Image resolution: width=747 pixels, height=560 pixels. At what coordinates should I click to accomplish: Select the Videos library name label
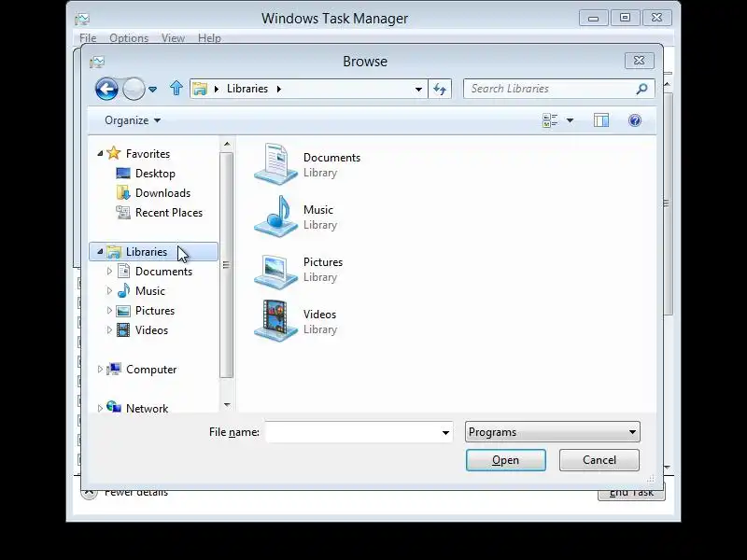319,315
